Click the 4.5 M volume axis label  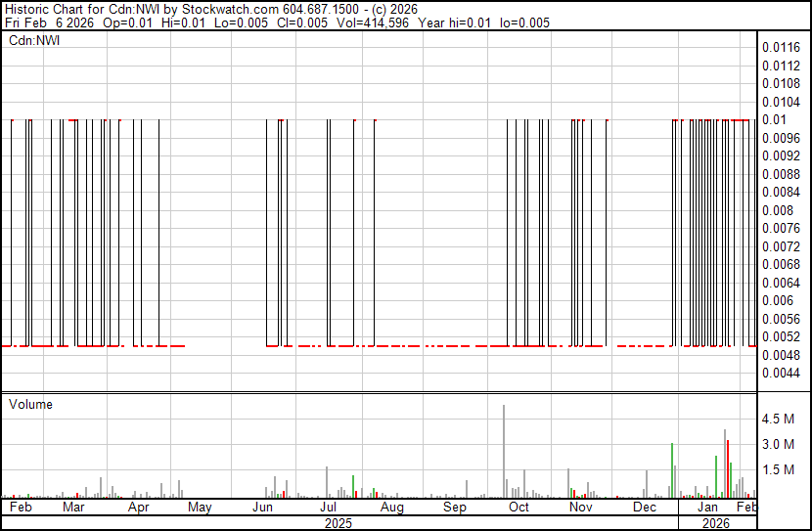[778, 419]
